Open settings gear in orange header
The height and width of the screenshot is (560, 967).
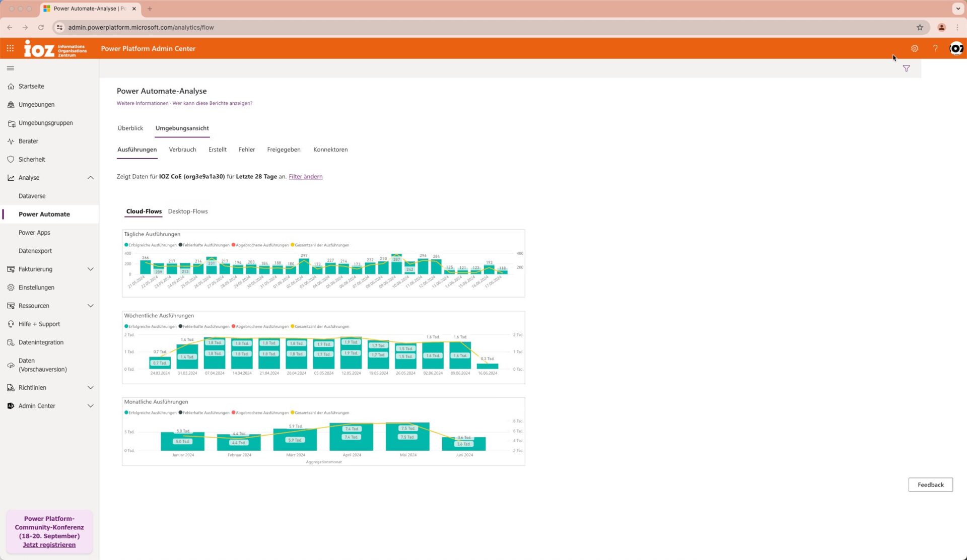915,48
